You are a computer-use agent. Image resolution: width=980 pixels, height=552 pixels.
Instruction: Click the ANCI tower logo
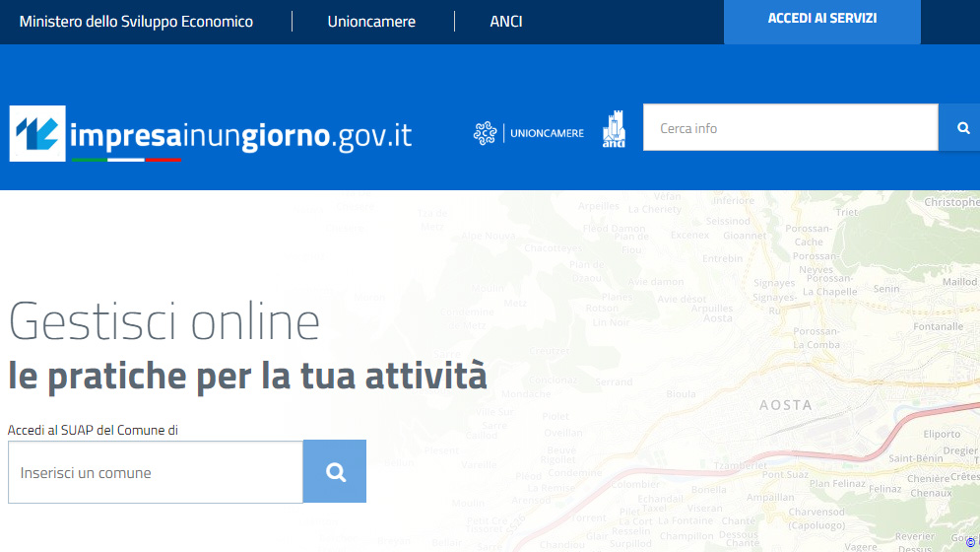coord(614,129)
